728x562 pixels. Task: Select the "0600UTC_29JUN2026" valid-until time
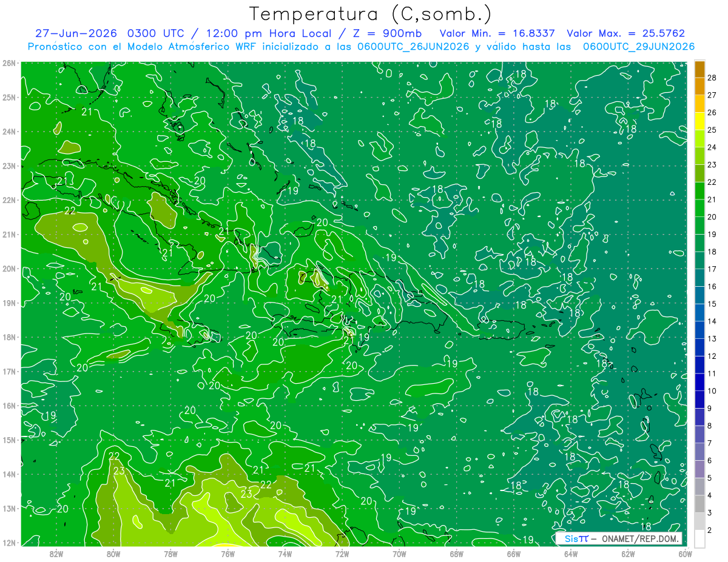point(639,46)
